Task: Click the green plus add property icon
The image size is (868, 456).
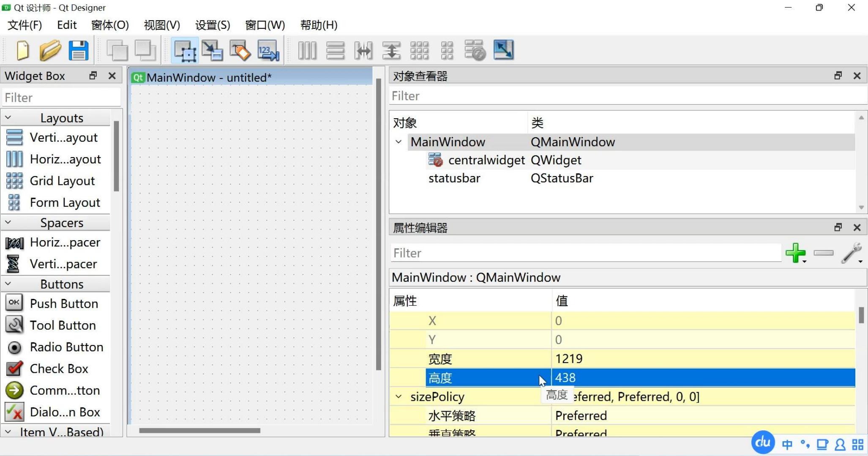Action: click(795, 253)
